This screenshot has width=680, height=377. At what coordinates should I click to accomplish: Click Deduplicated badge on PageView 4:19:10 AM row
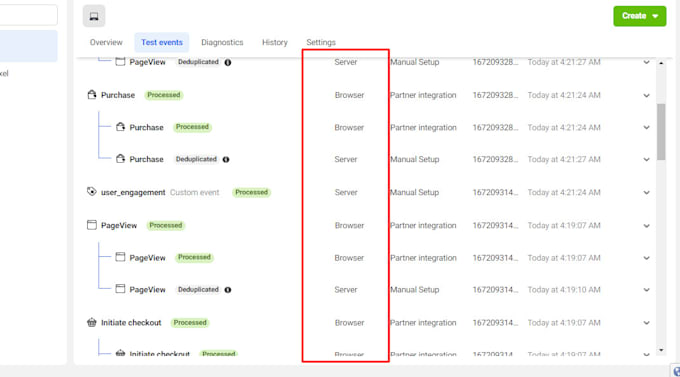point(198,289)
